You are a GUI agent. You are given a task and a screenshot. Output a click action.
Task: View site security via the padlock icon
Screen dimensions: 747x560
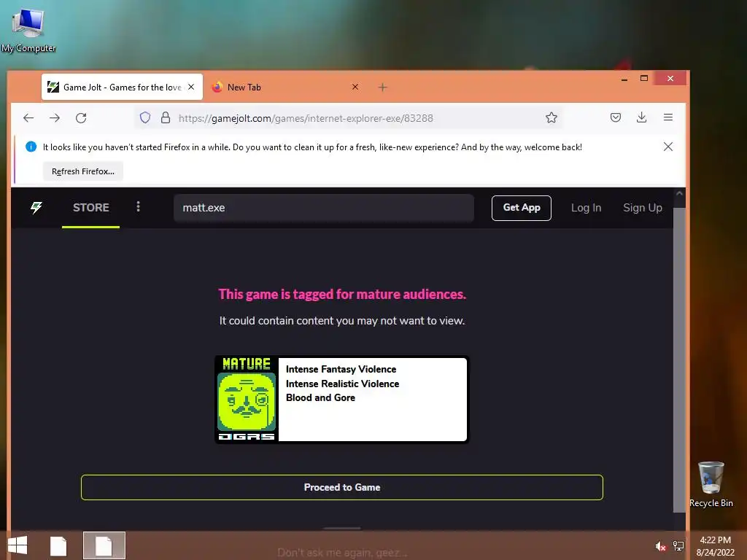click(166, 117)
